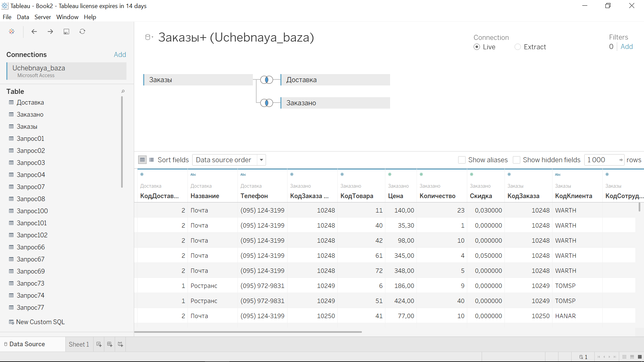644x362 pixels.
Task: Switch to metadata list view icon
Action: 152,160
